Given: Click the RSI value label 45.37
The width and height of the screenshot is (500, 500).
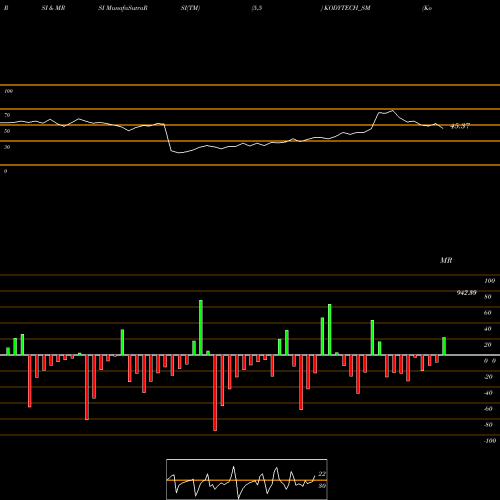Looking at the screenshot, I should tap(460, 126).
